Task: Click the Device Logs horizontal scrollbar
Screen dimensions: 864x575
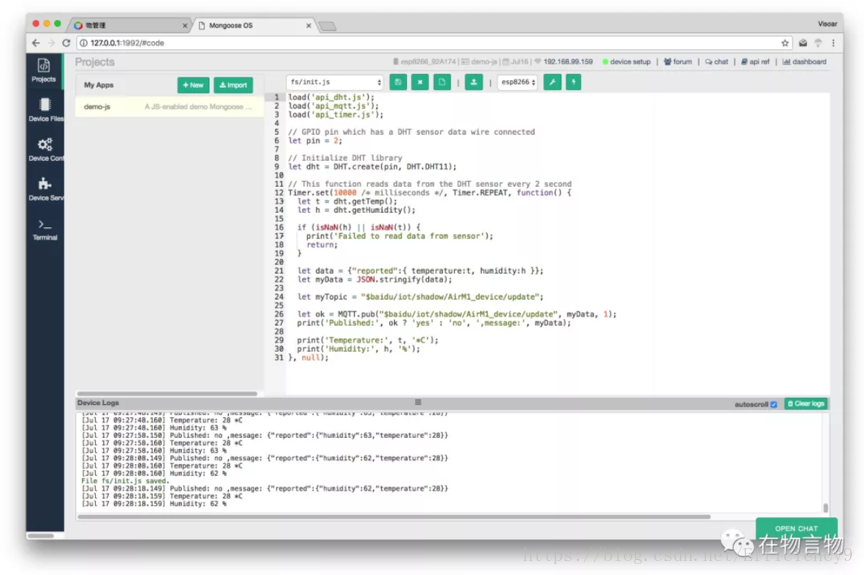Action: click(x=394, y=517)
